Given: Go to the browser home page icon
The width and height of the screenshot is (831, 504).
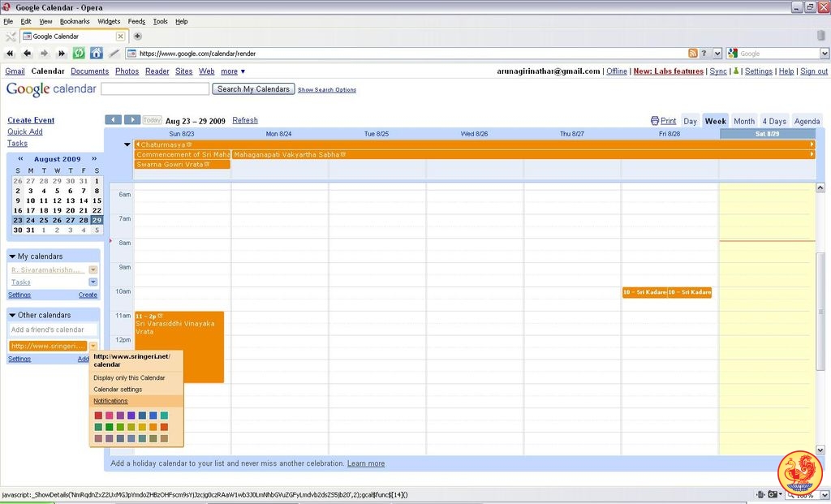Looking at the screenshot, I should coord(97,53).
